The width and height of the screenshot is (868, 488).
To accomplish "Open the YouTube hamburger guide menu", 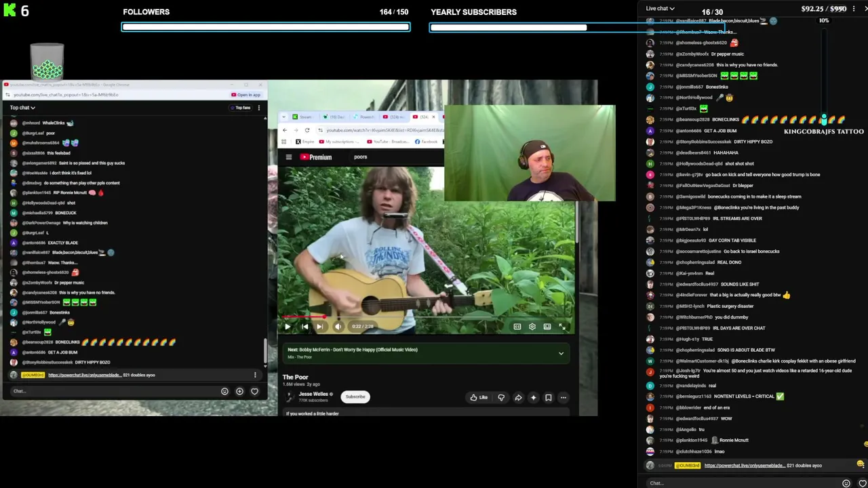I will tap(289, 157).
